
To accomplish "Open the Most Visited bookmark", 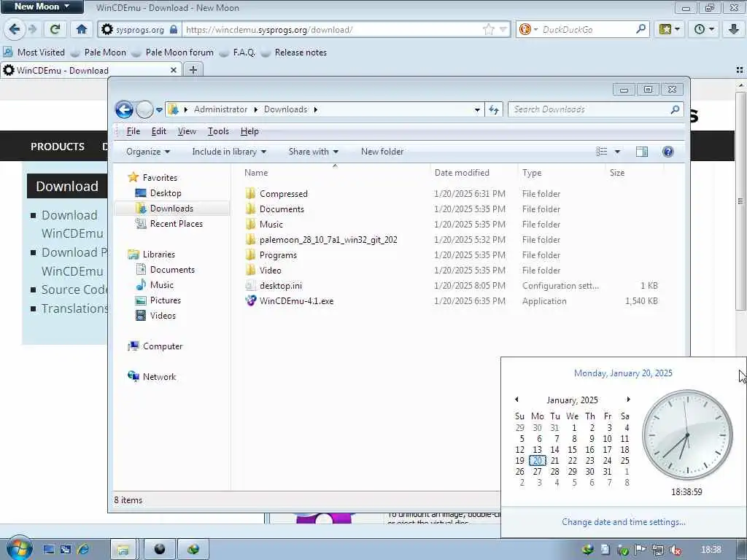I will [x=34, y=52].
